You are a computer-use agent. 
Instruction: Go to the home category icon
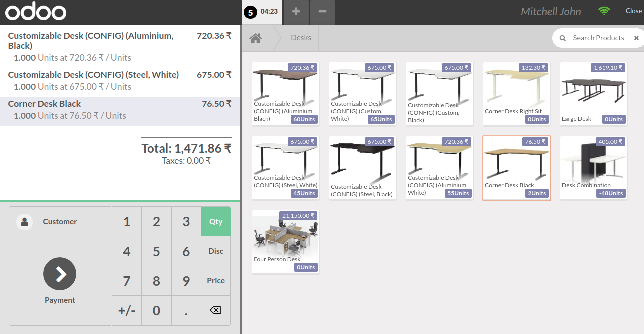point(256,38)
